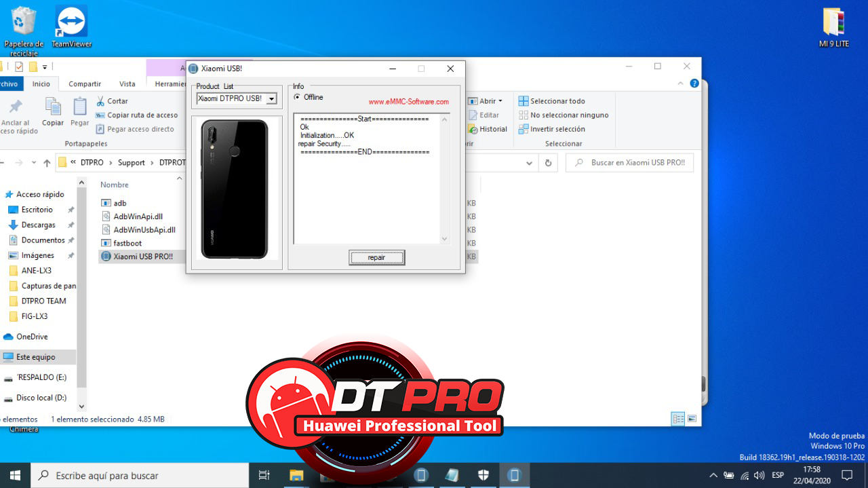Collapse the Explorer ribbon with the chevron

click(x=682, y=83)
